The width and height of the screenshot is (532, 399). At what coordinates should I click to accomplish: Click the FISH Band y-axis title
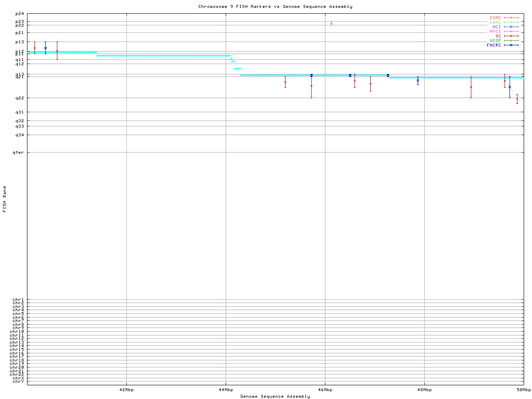(x=5, y=199)
